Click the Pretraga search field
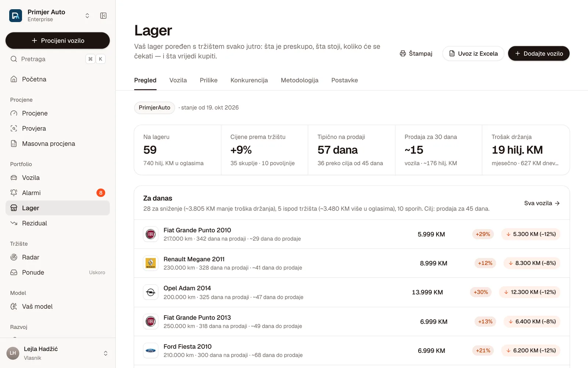588x368 pixels. point(58,59)
